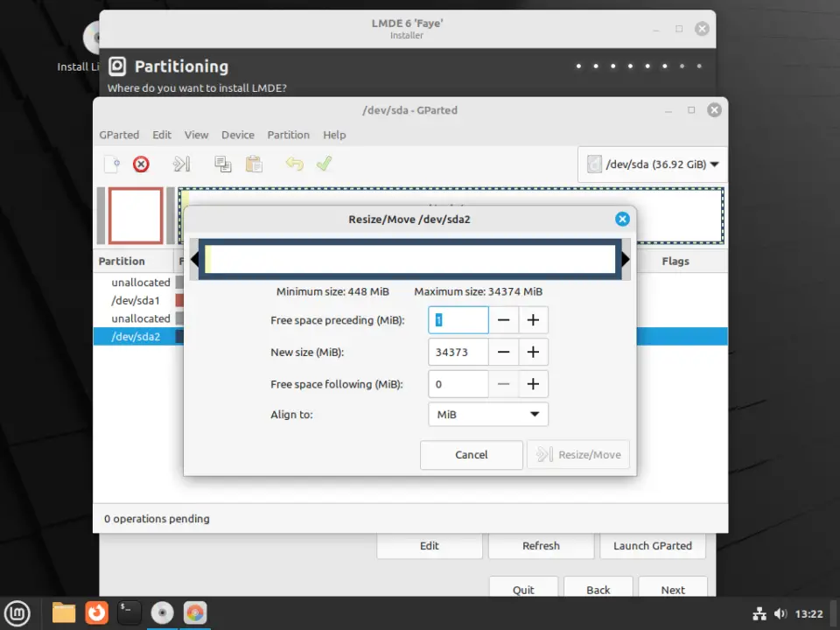Click the Refresh button in the installer
The height and width of the screenshot is (630, 840).
click(x=541, y=545)
